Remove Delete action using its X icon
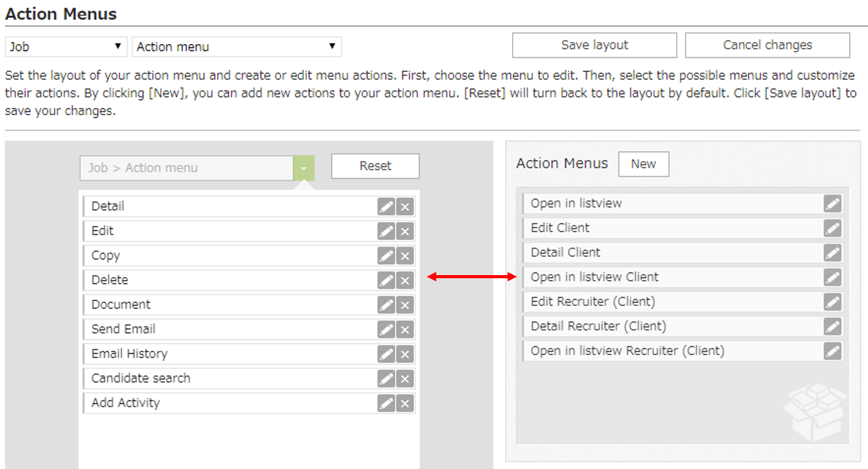868x469 pixels. point(405,280)
